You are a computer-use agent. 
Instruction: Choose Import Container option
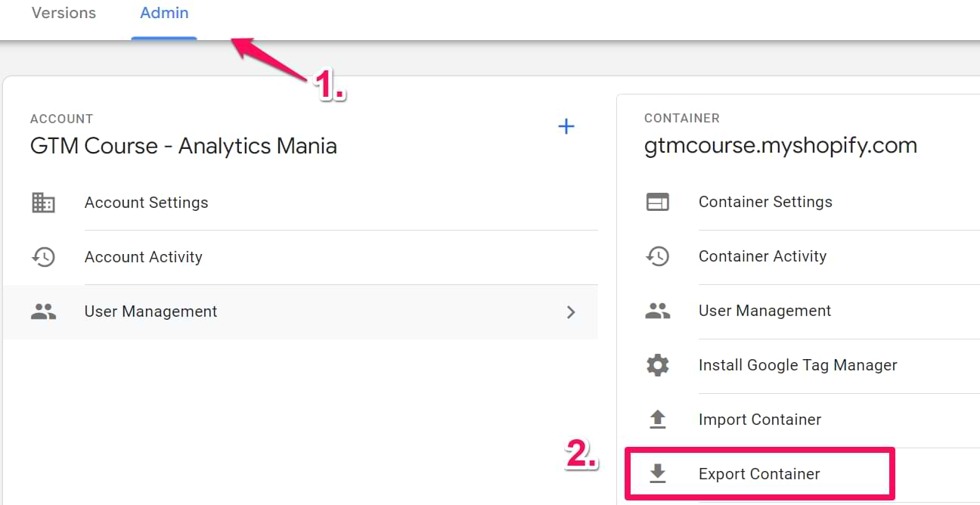point(759,420)
